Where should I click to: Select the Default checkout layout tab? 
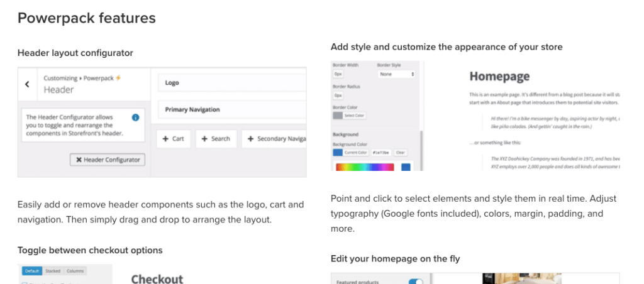tap(33, 271)
